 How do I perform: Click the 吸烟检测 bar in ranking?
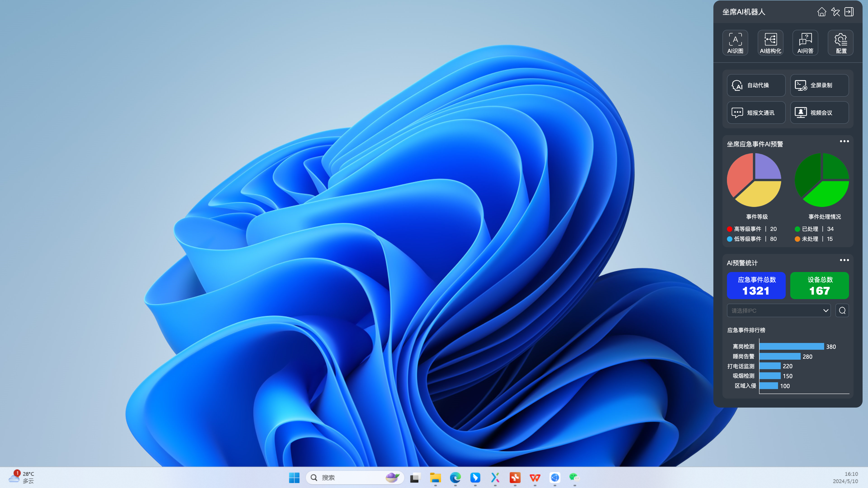[770, 376]
